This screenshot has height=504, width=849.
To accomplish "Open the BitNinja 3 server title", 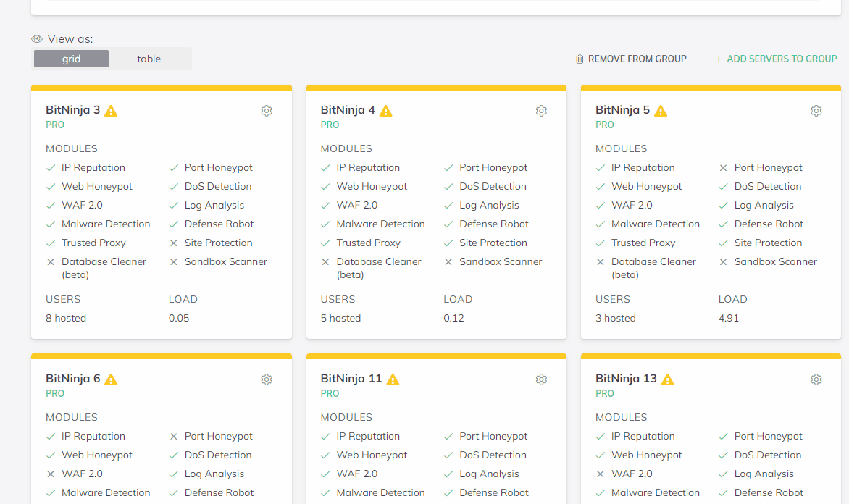I will pyautogui.click(x=73, y=110).
